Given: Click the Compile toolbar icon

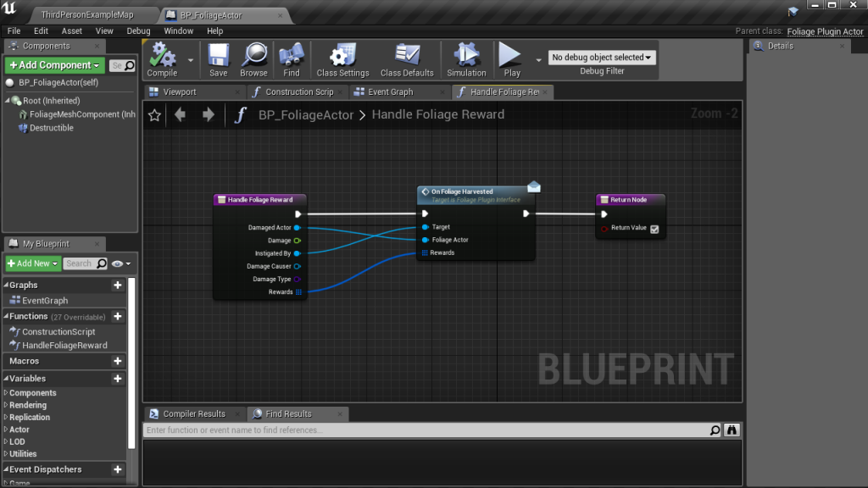Looking at the screenshot, I should tap(162, 58).
